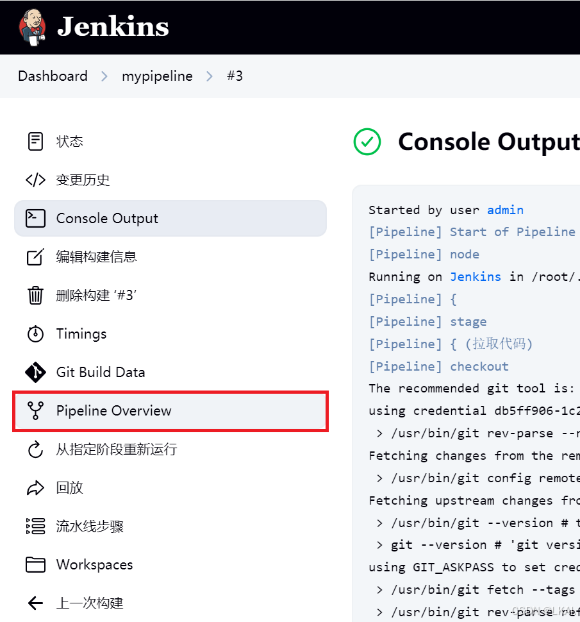580x622 pixels.
Task: Open 变更历史 change history
Action: pos(171,180)
